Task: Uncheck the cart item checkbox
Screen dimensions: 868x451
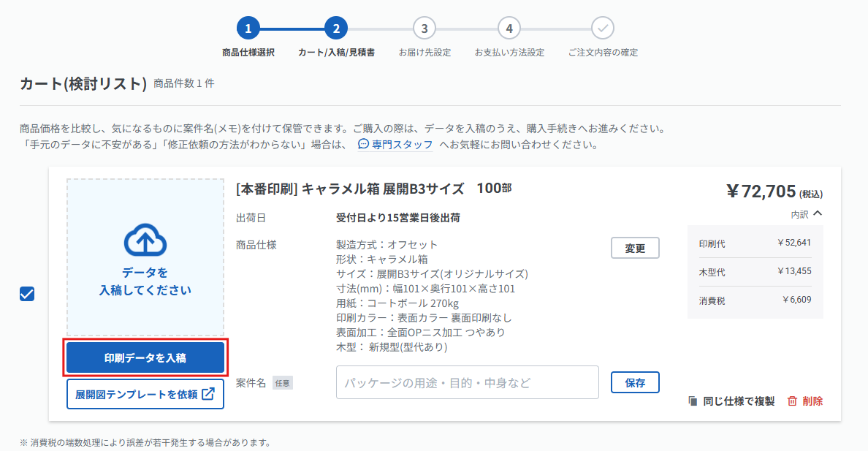Action: (27, 294)
